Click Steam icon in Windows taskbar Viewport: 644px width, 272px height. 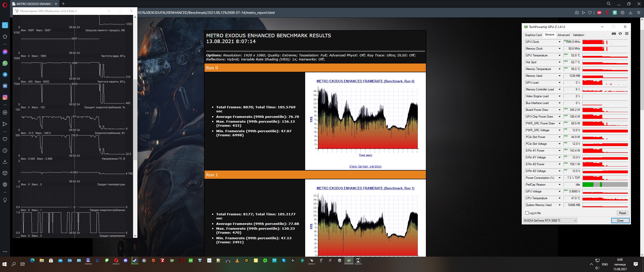(x=135, y=261)
